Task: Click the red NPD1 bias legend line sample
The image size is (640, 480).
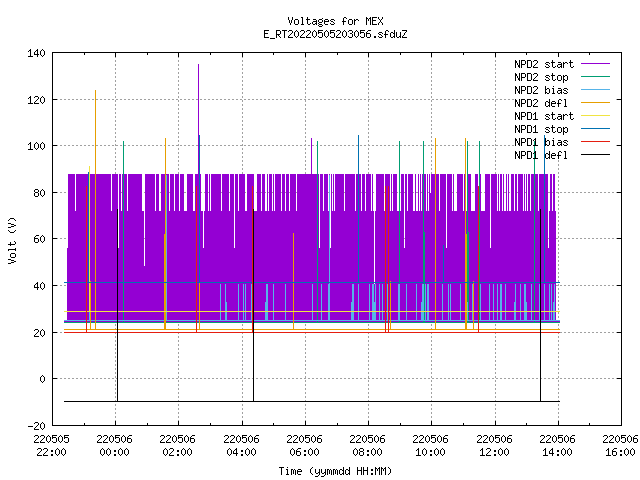Action: tap(596, 142)
